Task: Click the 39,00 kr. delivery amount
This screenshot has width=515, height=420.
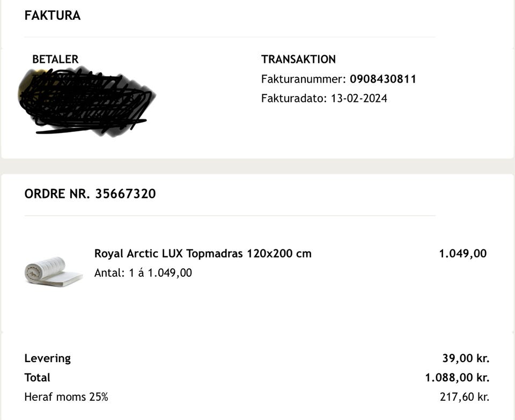Action: point(466,358)
